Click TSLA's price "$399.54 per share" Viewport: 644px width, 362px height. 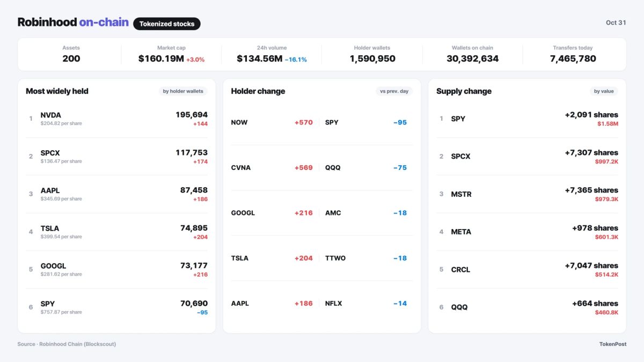61,237
